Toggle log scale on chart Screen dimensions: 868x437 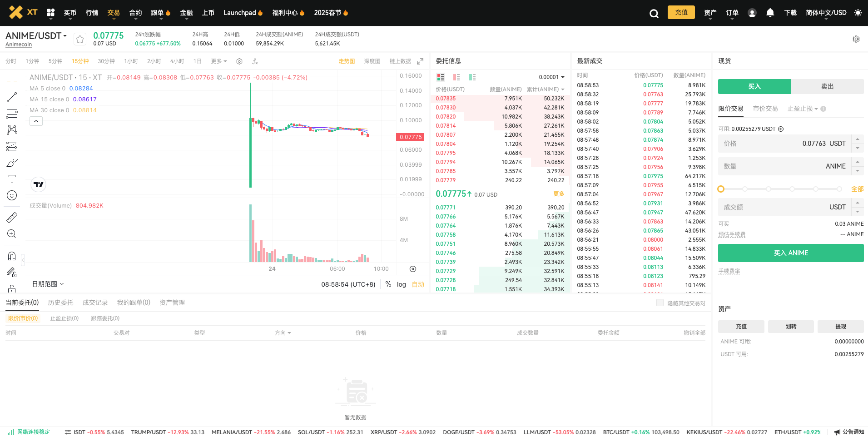[x=402, y=284]
